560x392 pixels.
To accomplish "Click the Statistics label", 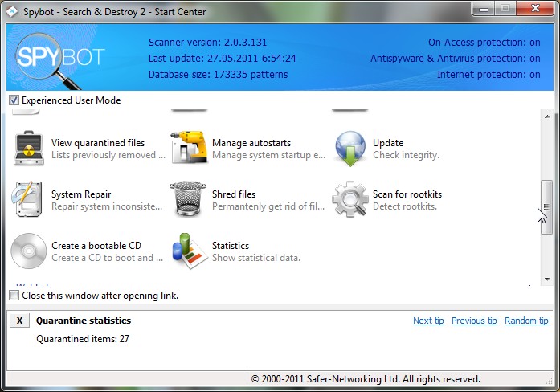I will coord(231,246).
